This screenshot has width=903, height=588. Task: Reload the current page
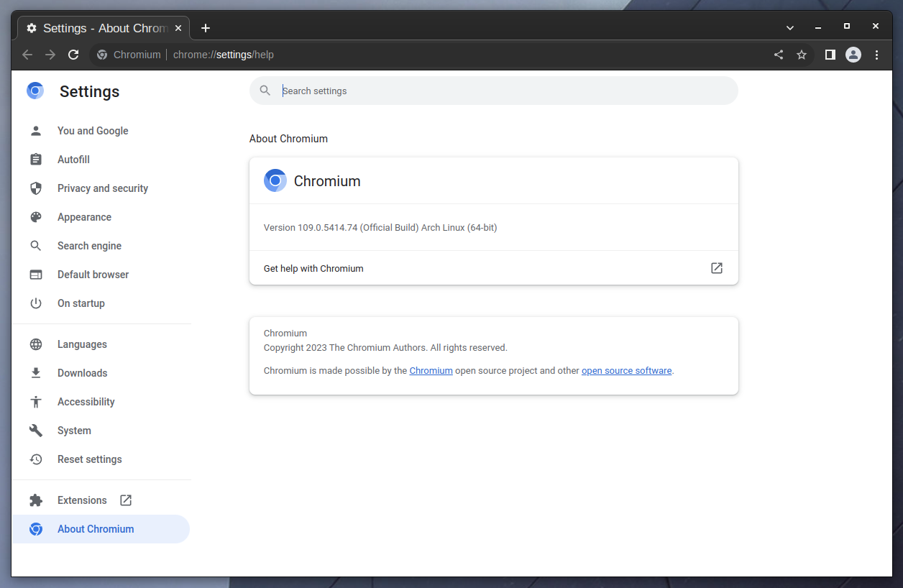coord(73,55)
